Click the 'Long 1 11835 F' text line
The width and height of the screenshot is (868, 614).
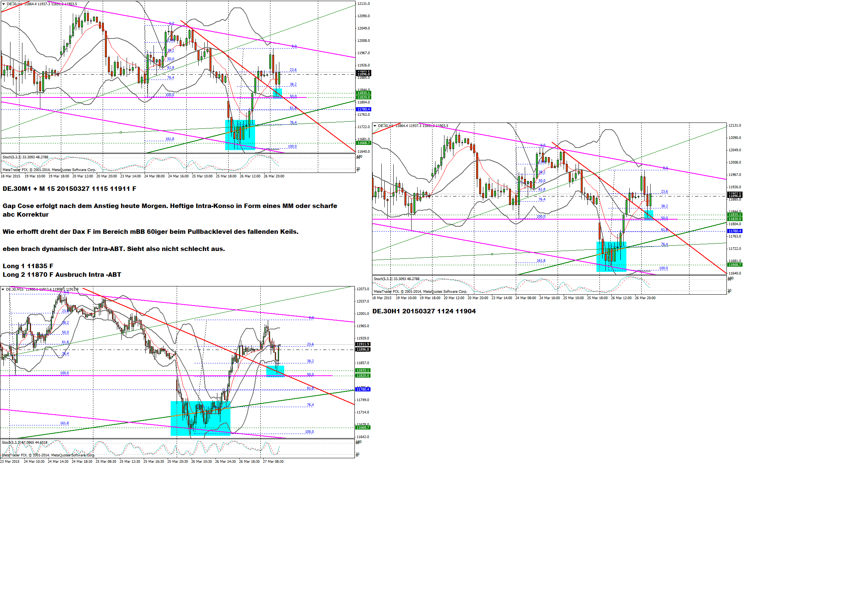(x=28, y=266)
